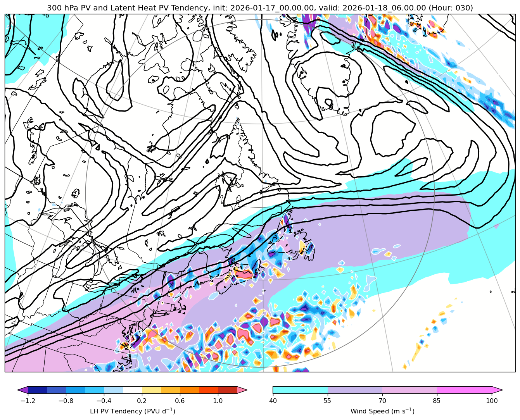This screenshot has height=420, width=520.
Task: Click the 0.6 tick label on PV colorbar
Action: click(180, 401)
